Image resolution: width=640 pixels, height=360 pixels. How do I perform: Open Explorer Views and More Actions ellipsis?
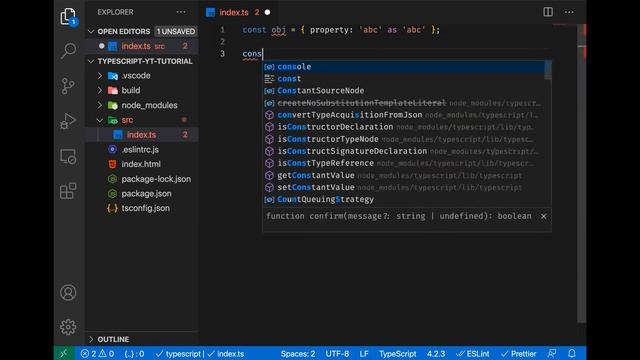click(181, 12)
